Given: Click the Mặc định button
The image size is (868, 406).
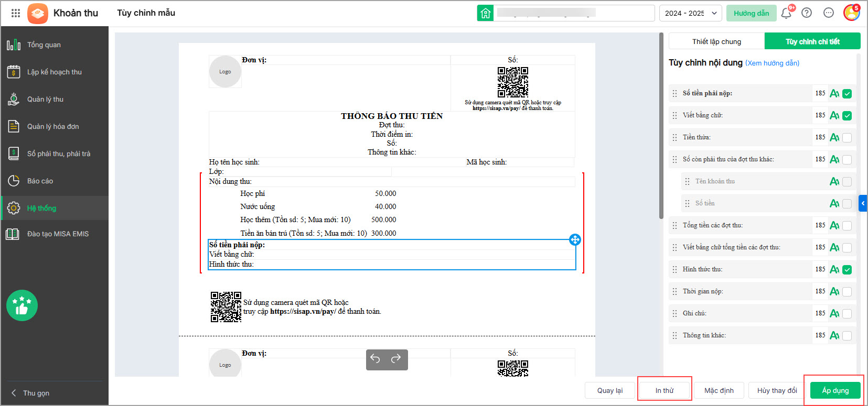Looking at the screenshot, I should click(719, 390).
